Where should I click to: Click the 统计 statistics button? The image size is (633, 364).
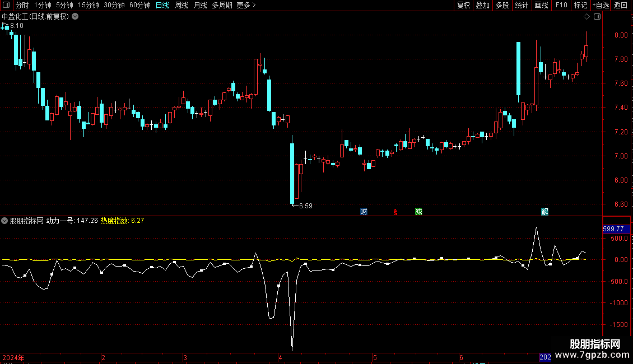coord(522,5)
